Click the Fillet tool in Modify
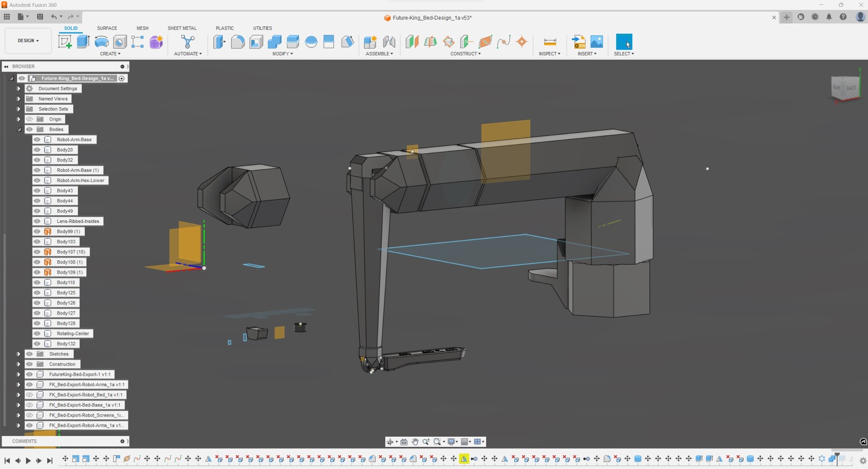 coord(238,42)
